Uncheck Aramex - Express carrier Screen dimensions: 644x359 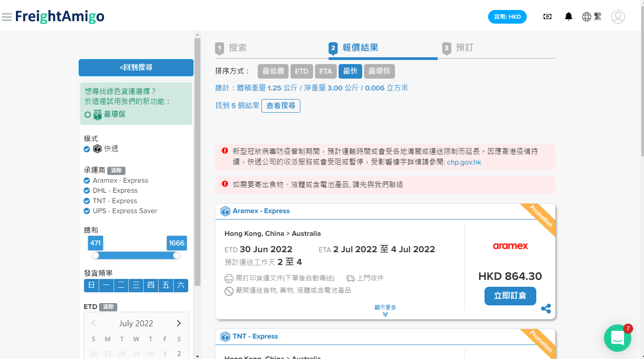coord(87,180)
